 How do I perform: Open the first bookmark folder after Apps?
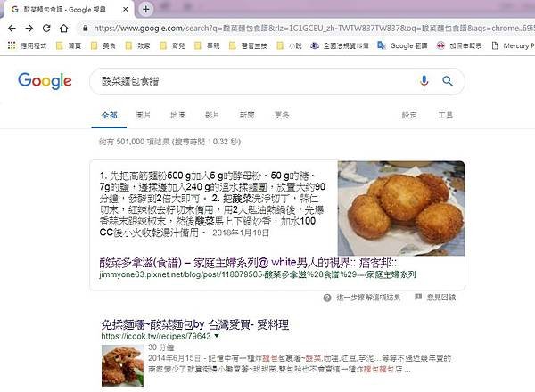click(69, 45)
